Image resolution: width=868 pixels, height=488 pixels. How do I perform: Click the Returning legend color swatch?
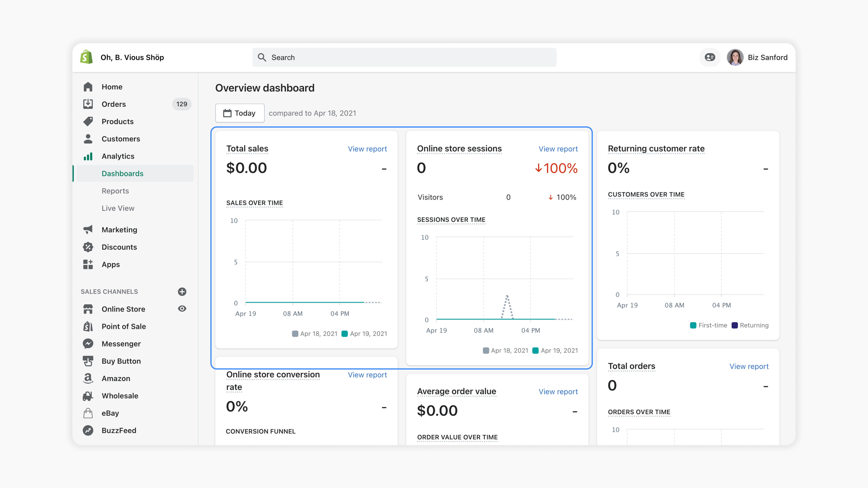[735, 325]
